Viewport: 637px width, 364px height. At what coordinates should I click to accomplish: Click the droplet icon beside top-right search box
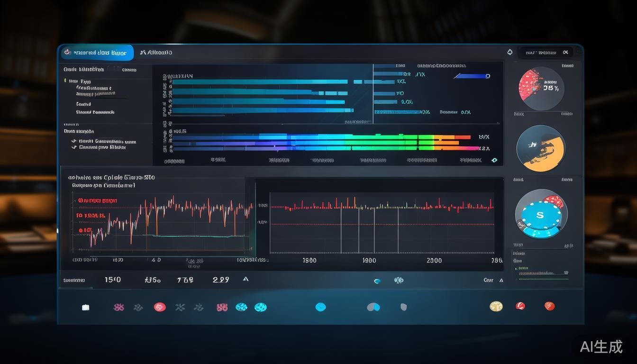click(510, 52)
